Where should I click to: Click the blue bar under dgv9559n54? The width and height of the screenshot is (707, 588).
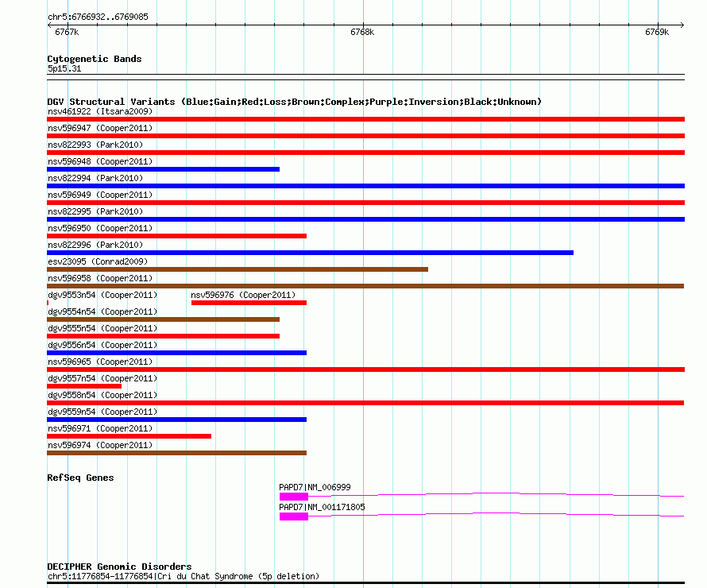click(x=176, y=420)
